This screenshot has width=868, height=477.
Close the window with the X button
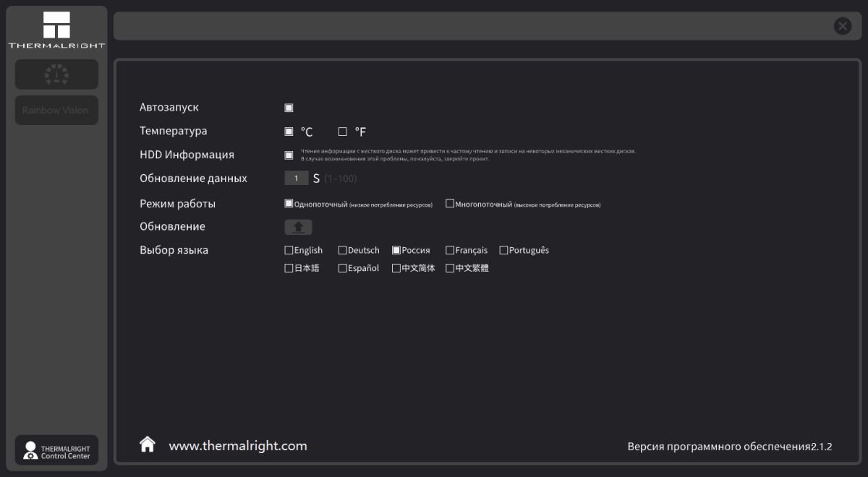[x=843, y=26]
